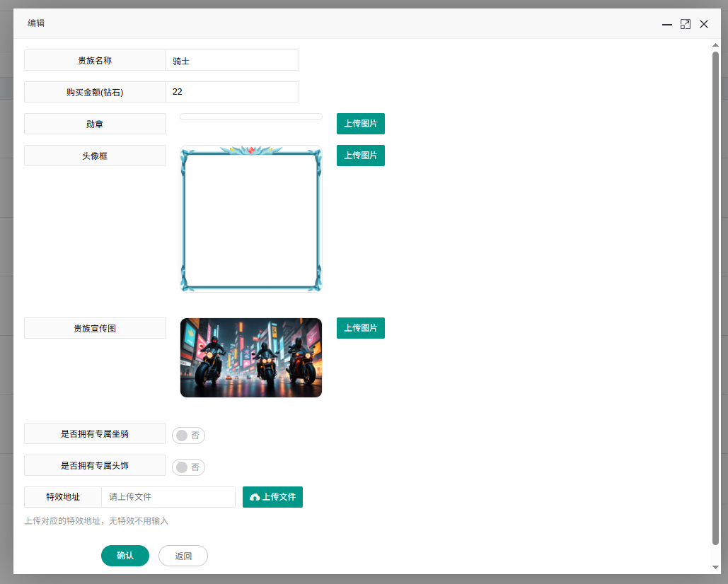The height and width of the screenshot is (584, 728).
Task: Maximize the 编辑 dialog window
Action: [685, 24]
